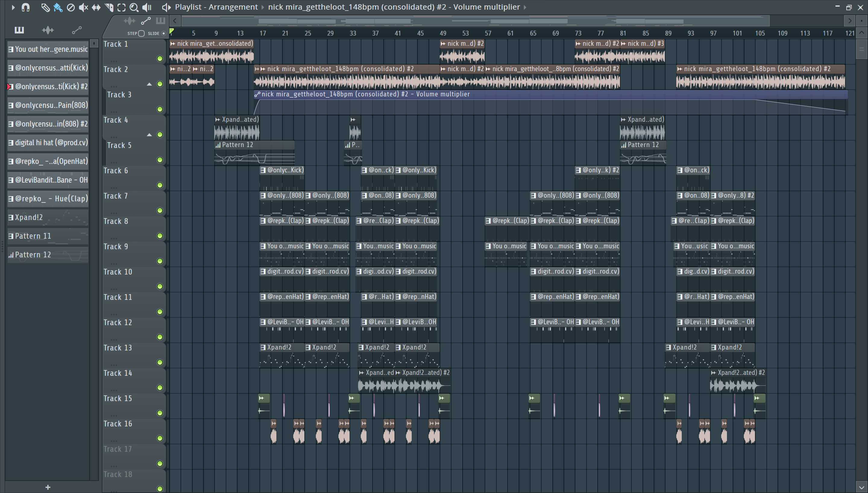868x493 pixels.
Task: Select the Slice tool
Action: pos(109,7)
